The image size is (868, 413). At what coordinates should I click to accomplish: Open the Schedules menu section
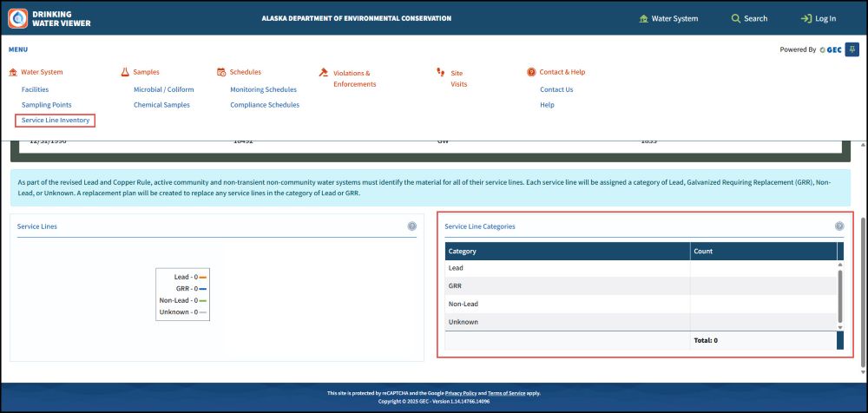(245, 72)
